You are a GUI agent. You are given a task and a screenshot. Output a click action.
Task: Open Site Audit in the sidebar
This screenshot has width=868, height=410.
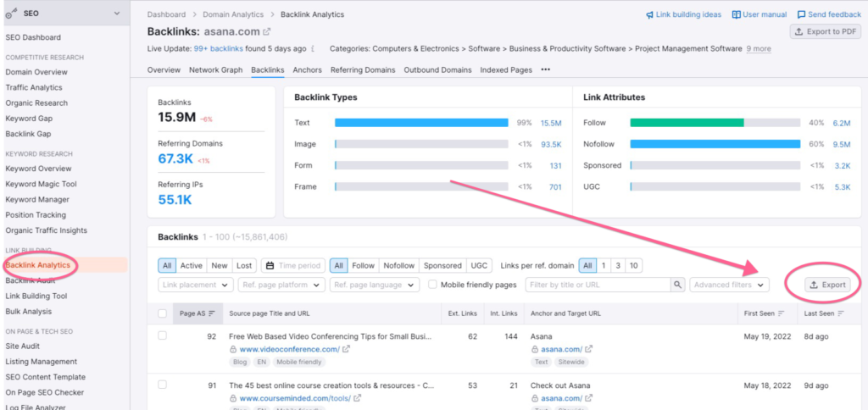[22, 346]
